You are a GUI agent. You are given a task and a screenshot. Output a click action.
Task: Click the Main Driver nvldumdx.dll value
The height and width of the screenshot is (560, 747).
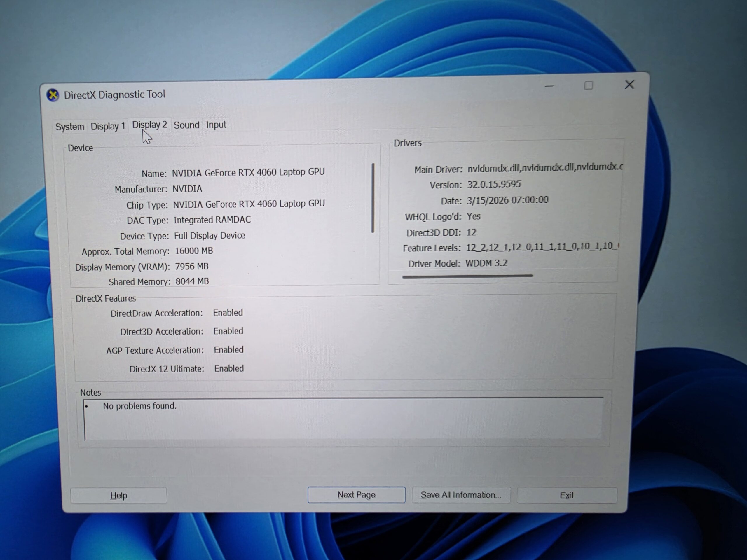545,167
